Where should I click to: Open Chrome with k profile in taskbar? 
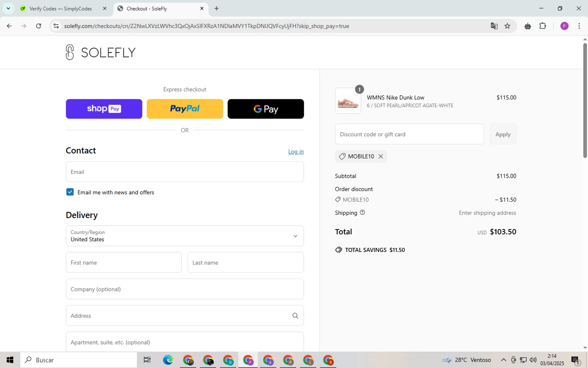click(268, 360)
